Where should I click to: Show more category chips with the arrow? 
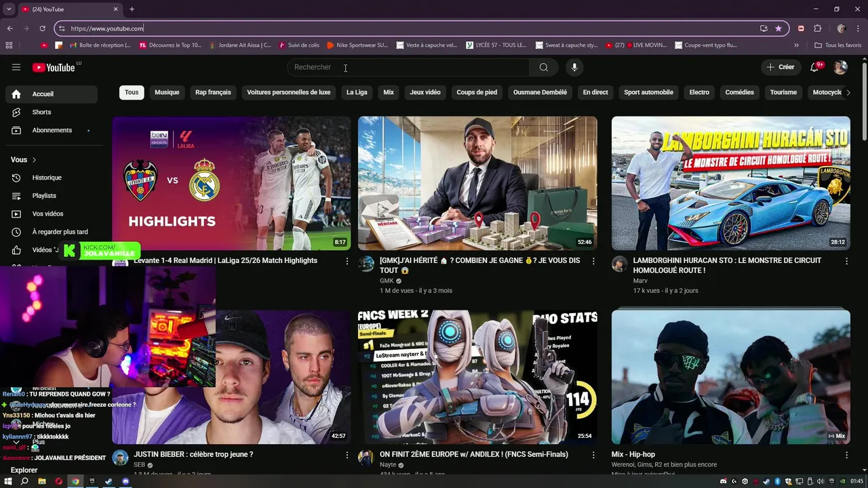[x=848, y=92]
